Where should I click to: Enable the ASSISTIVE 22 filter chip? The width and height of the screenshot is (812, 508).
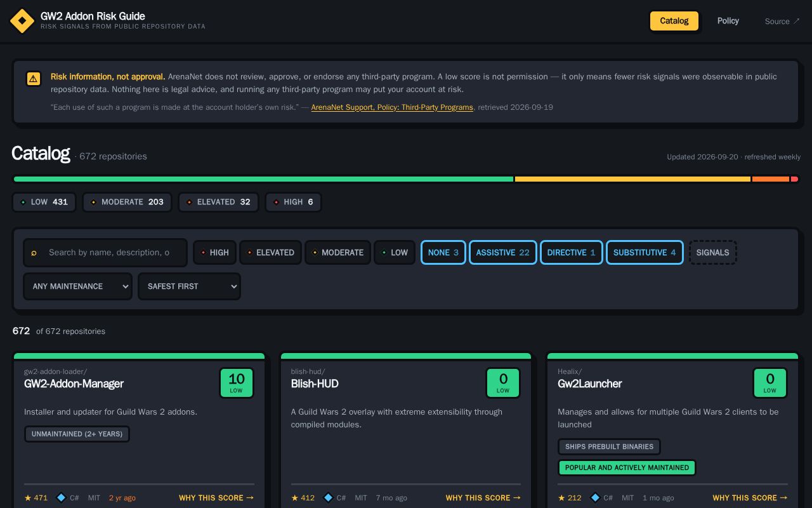point(503,253)
